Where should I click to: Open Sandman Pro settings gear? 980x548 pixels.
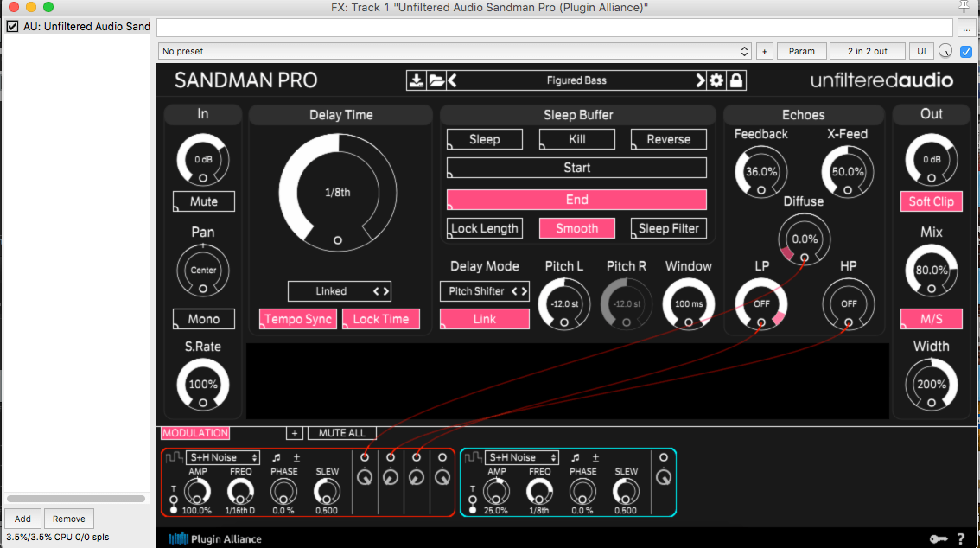coord(716,80)
